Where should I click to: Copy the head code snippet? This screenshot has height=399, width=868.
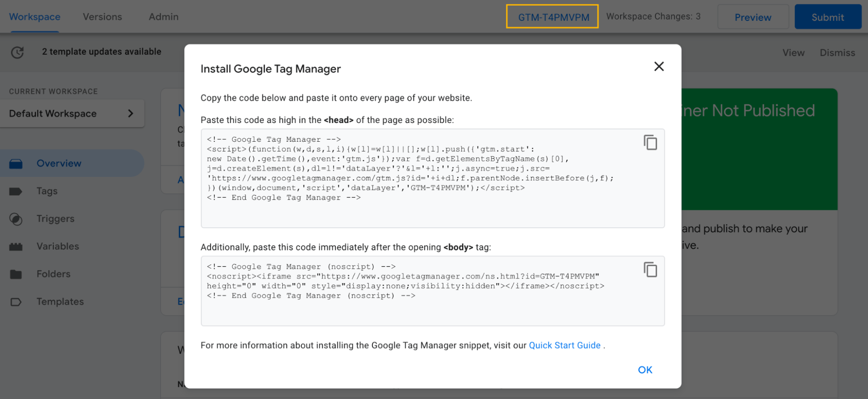click(x=650, y=143)
